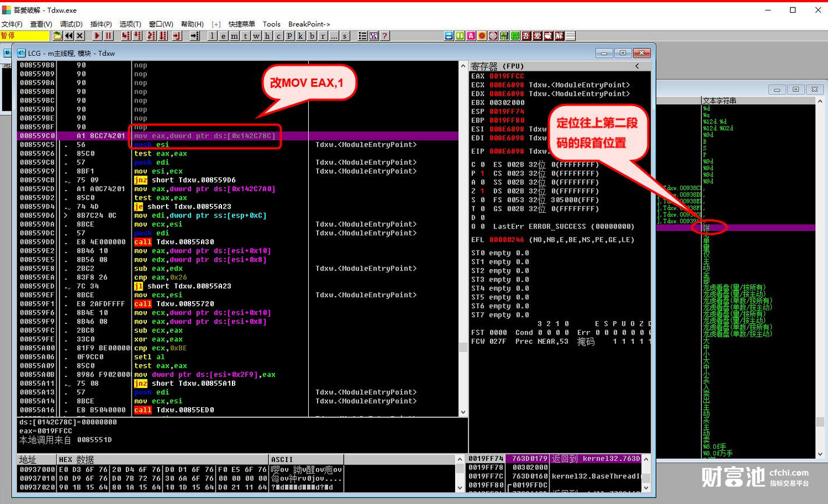
Task: Show the breakpoints window via the 'b' button
Action: pos(312,36)
